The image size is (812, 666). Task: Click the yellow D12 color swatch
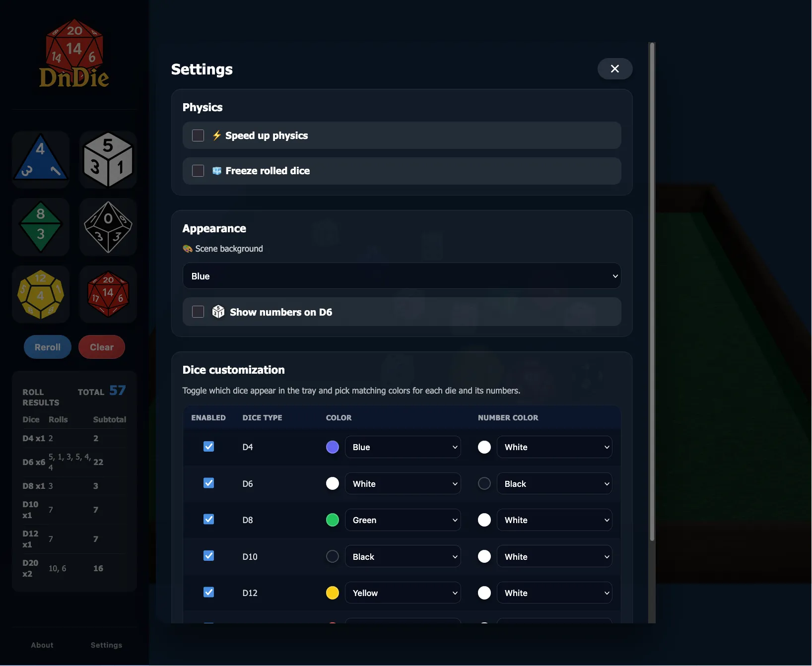[333, 593]
